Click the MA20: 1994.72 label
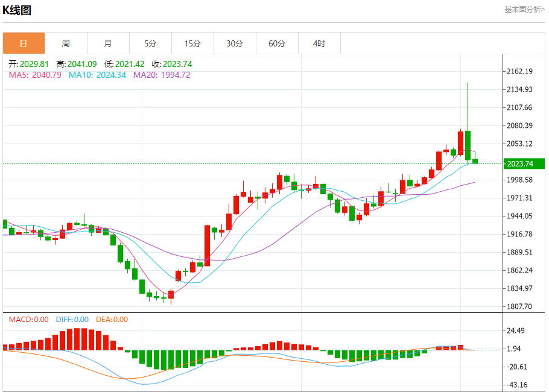 click(x=162, y=75)
